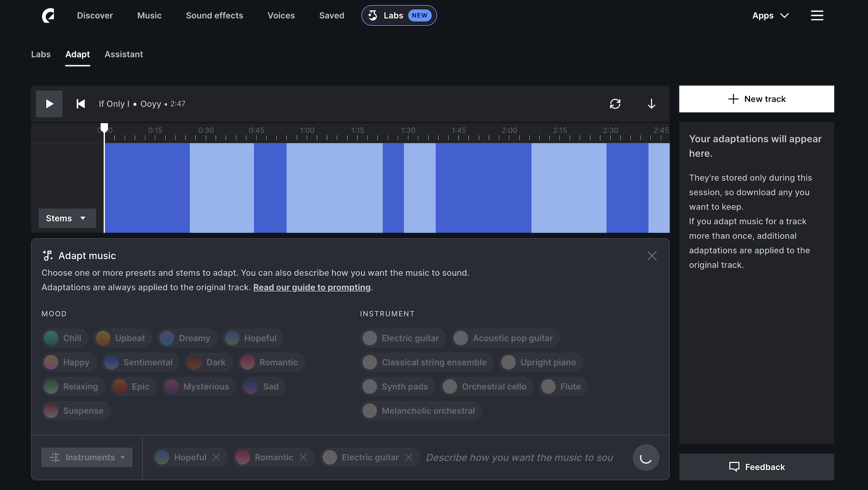Click the download arrow icon
This screenshot has height=490, width=868.
pos(651,104)
